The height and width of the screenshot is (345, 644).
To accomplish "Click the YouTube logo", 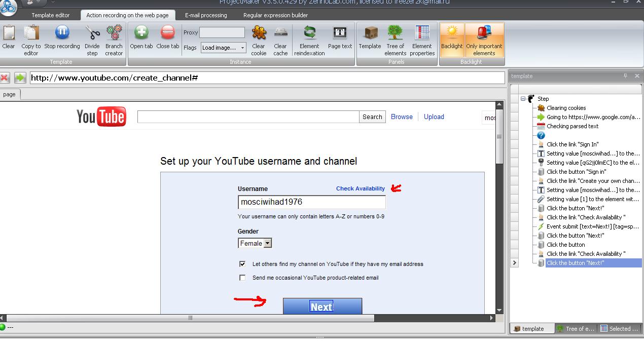I will pos(101,117).
